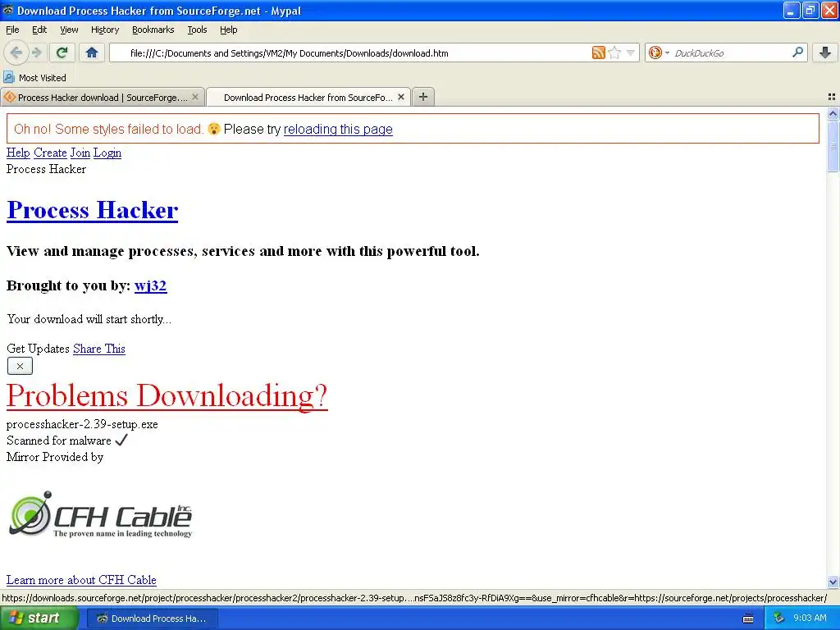
Task: Open the Login link
Action: pos(107,153)
